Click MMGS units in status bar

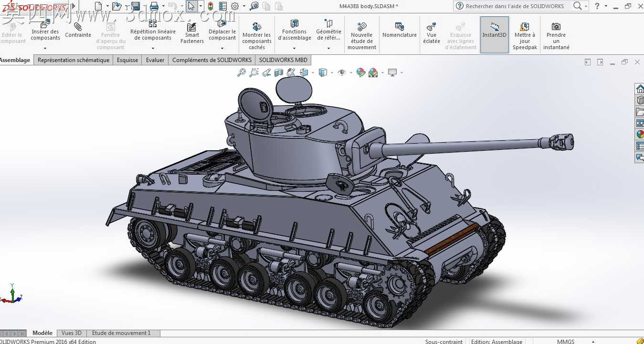point(566,342)
